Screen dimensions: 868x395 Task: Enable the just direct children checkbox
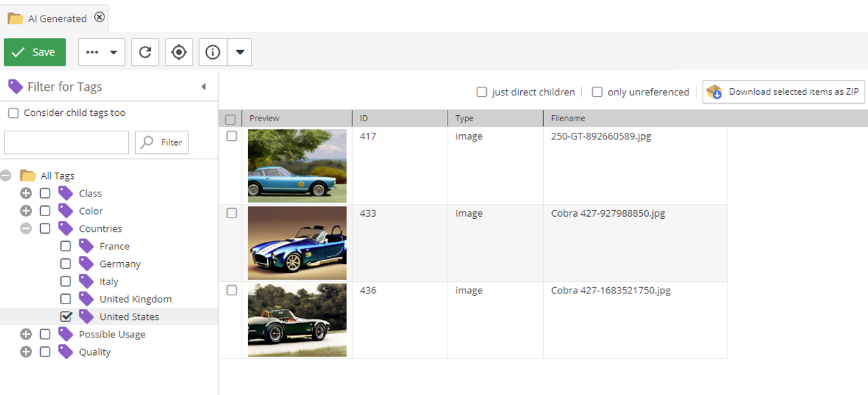coord(481,91)
